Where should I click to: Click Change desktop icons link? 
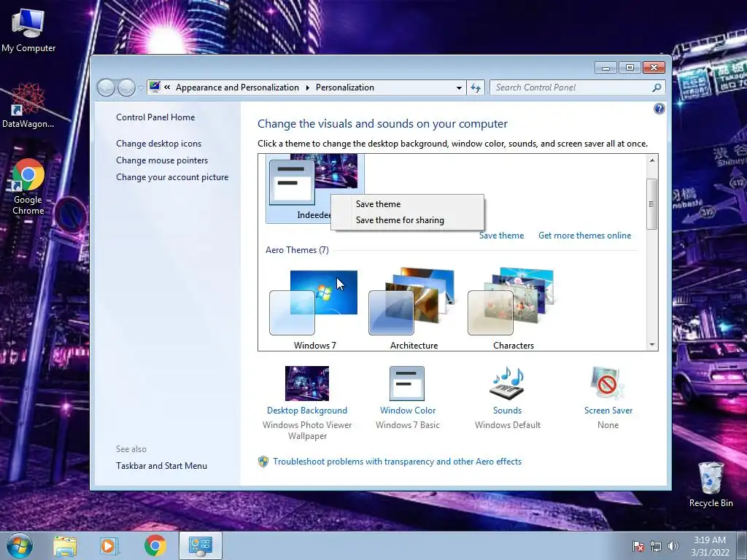coord(158,144)
